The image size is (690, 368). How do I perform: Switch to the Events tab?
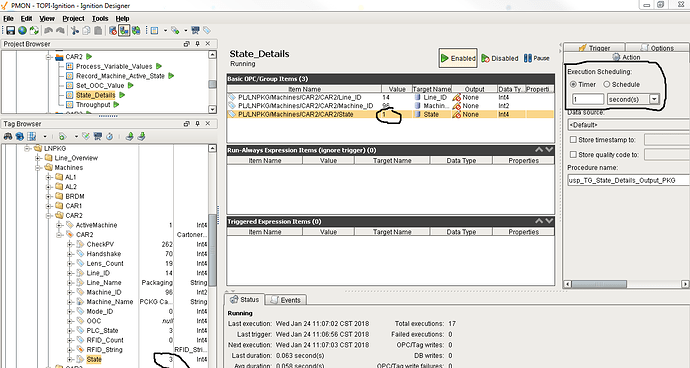pyautogui.click(x=285, y=300)
